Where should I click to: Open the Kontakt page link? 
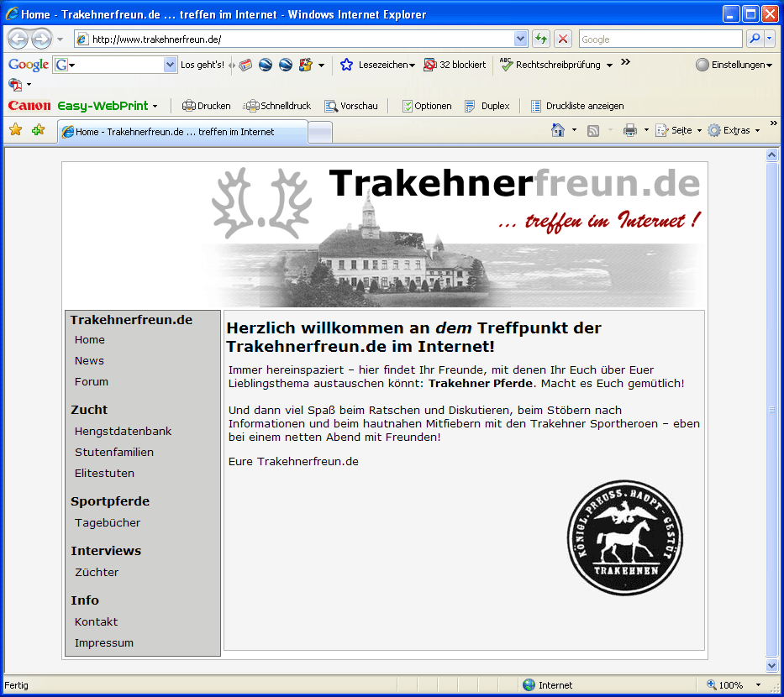(x=96, y=621)
